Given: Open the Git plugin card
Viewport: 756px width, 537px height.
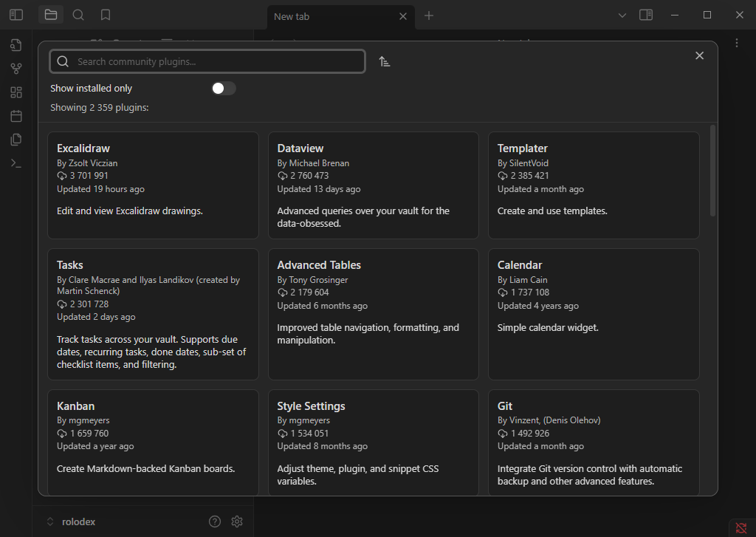Looking at the screenshot, I should [x=594, y=442].
